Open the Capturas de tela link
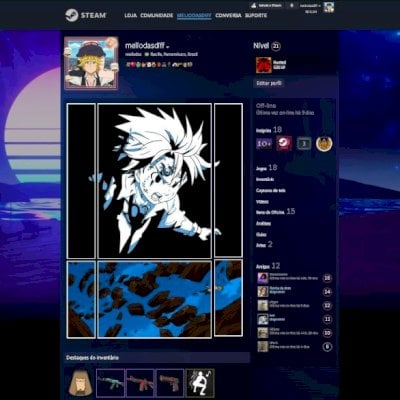400x400 pixels. click(271, 190)
